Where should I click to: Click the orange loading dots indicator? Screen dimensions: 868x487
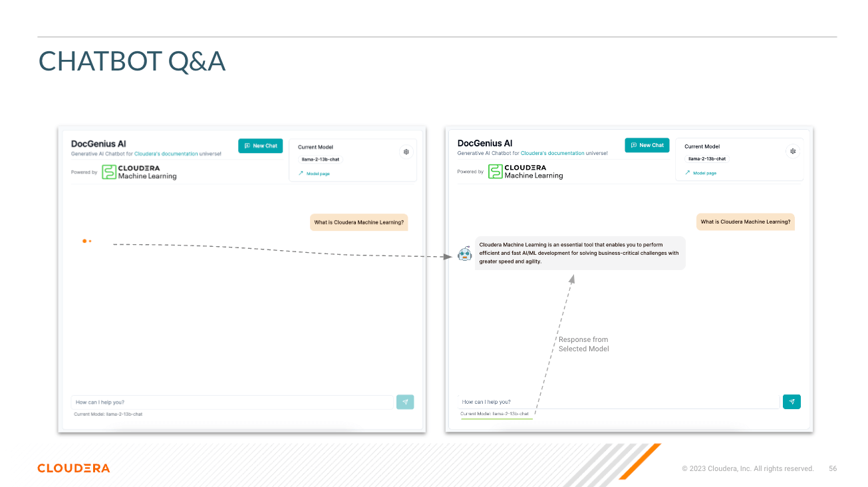(86, 241)
